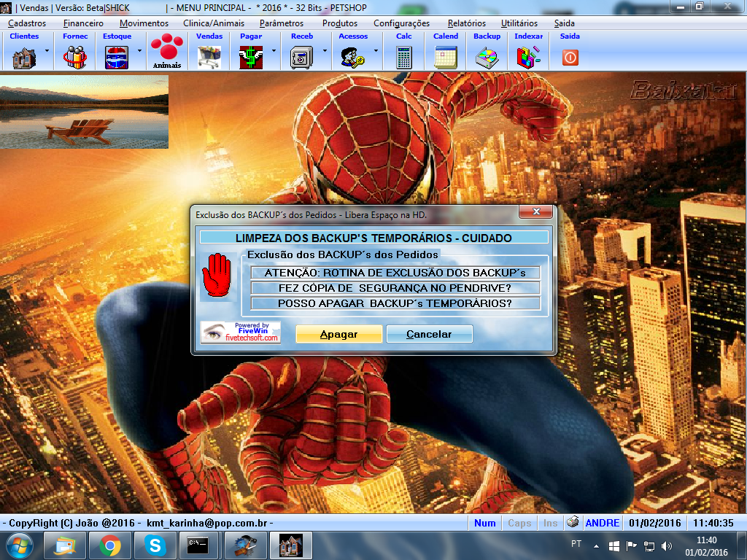Open the Clientes toolbar icon
This screenshot has width=747, height=560.
tap(24, 56)
